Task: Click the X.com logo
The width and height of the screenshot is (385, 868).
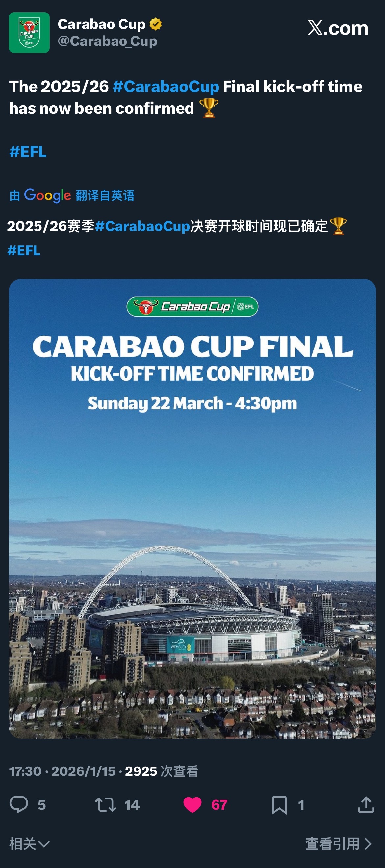Action: click(338, 28)
